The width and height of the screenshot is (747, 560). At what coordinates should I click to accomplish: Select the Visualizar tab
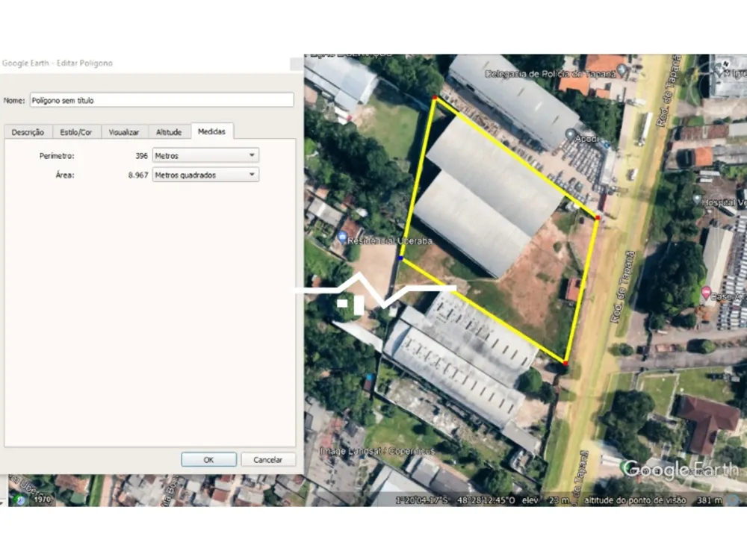pyautogui.click(x=124, y=132)
